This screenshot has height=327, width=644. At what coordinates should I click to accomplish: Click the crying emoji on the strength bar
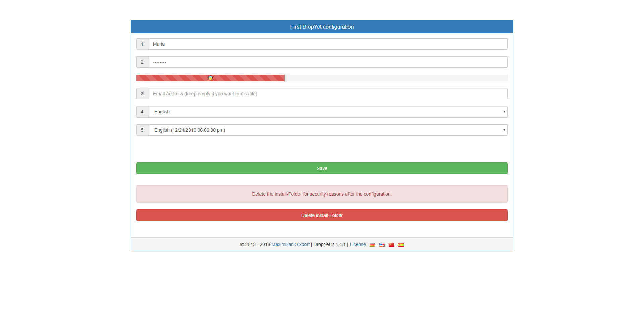(210, 78)
